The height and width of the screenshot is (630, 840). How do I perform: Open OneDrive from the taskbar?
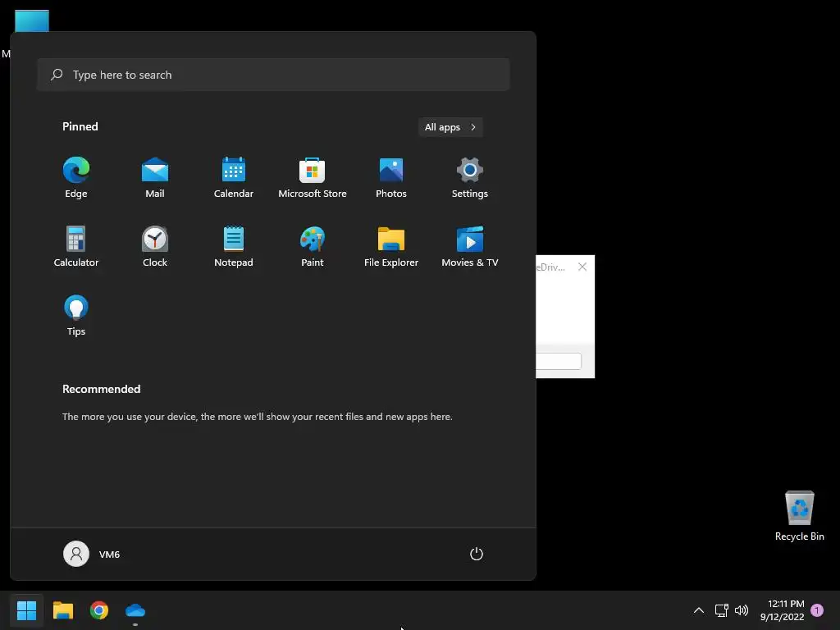pyautogui.click(x=135, y=610)
